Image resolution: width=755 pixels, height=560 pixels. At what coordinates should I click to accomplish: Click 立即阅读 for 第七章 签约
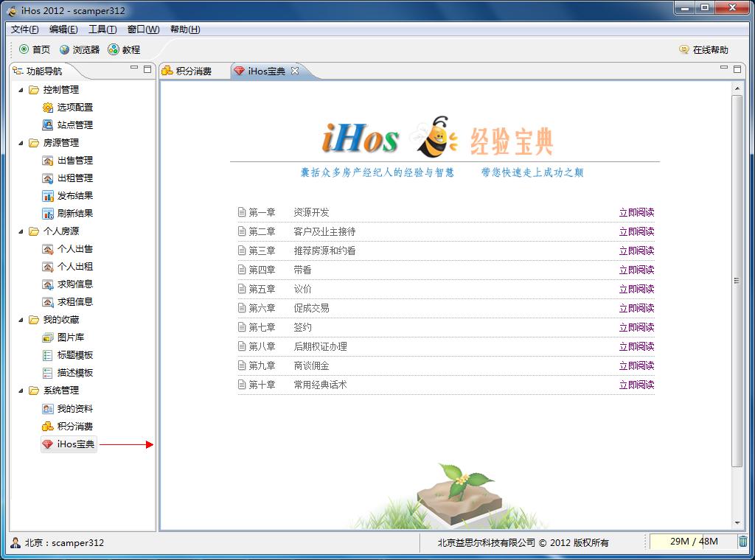point(636,327)
